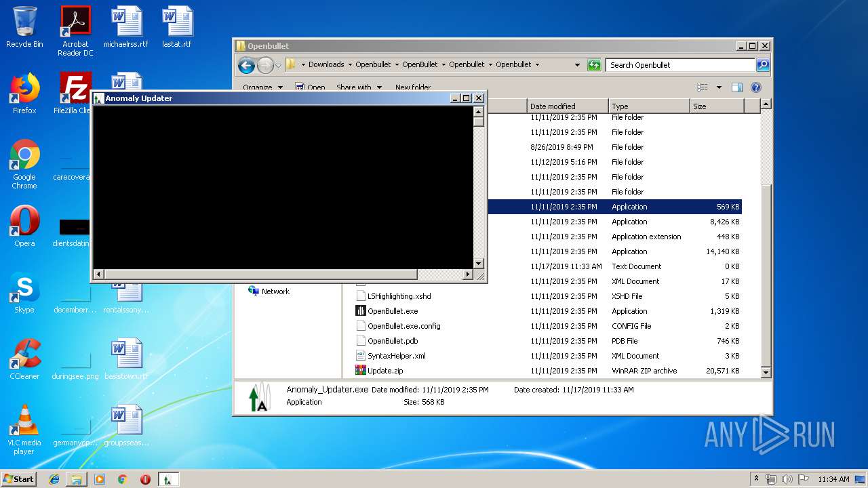868x488 pixels.
Task: Select groupsseas document on desktop
Action: tap(126, 426)
